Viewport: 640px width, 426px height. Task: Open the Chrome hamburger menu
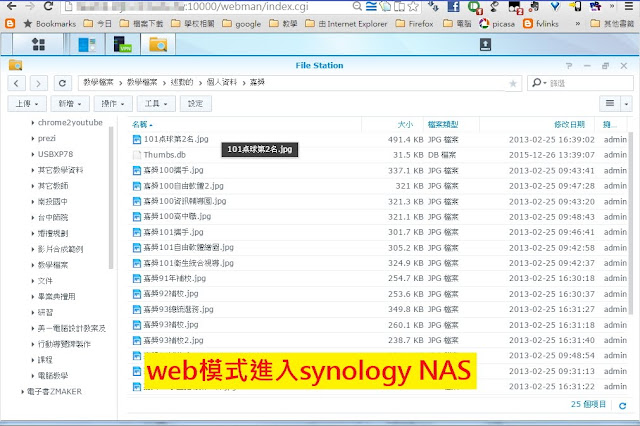pyautogui.click(x=629, y=6)
